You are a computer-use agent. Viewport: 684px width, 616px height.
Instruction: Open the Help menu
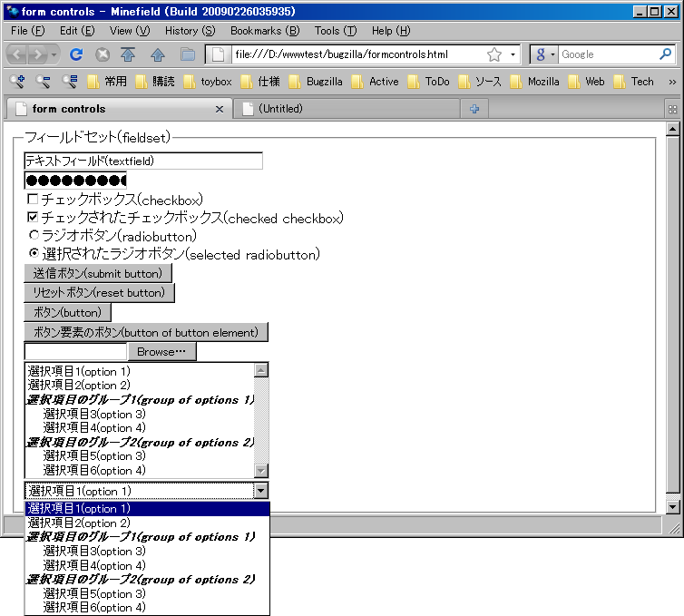click(x=391, y=31)
